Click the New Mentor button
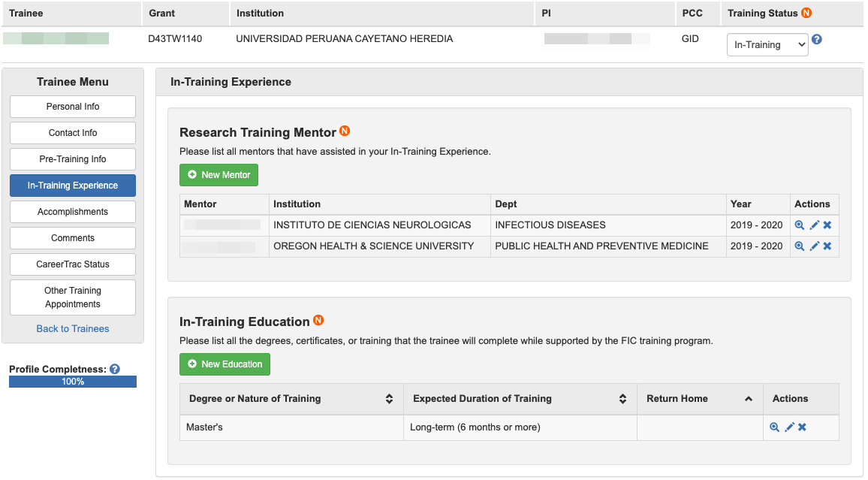 (219, 175)
